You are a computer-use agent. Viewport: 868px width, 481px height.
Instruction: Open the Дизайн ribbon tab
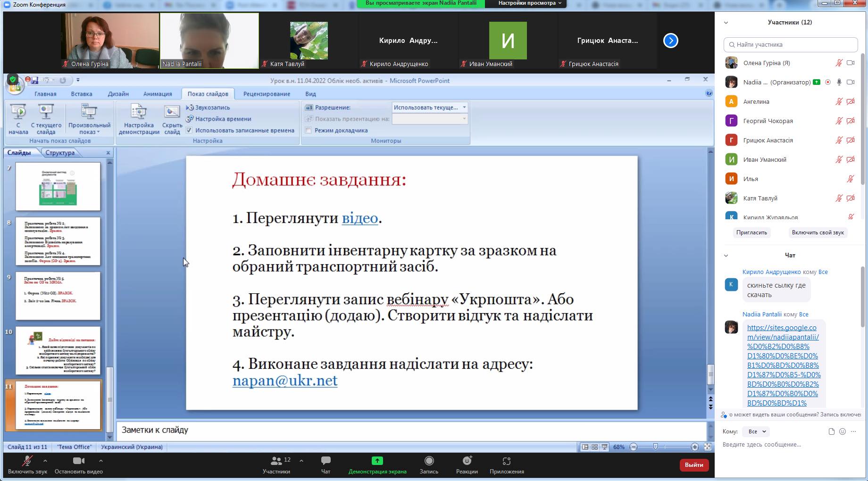coord(118,94)
